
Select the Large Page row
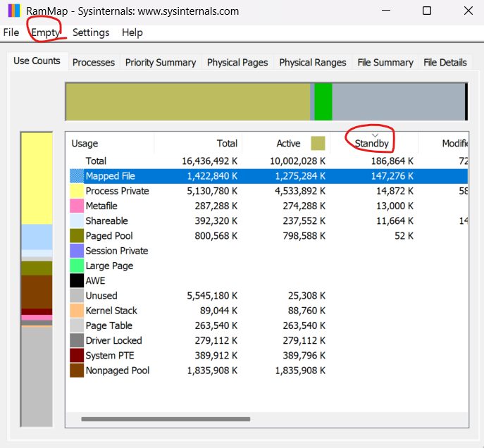[x=267, y=266]
